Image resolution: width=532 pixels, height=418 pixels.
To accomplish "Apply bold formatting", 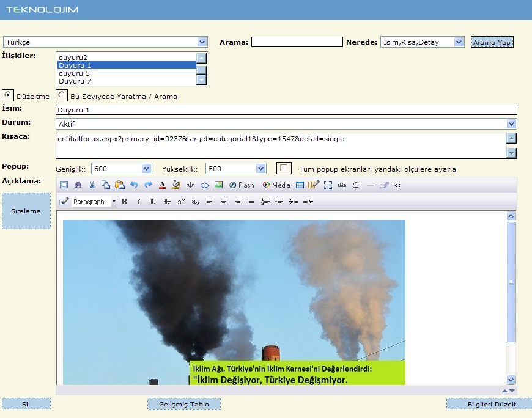I will [x=125, y=202].
